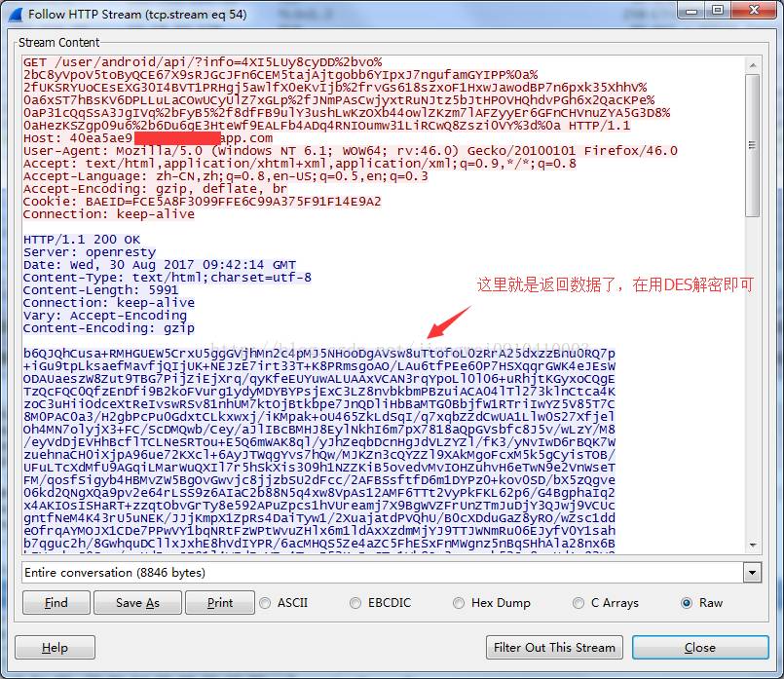Click the Find button
784x679 pixels.
pyautogui.click(x=56, y=602)
